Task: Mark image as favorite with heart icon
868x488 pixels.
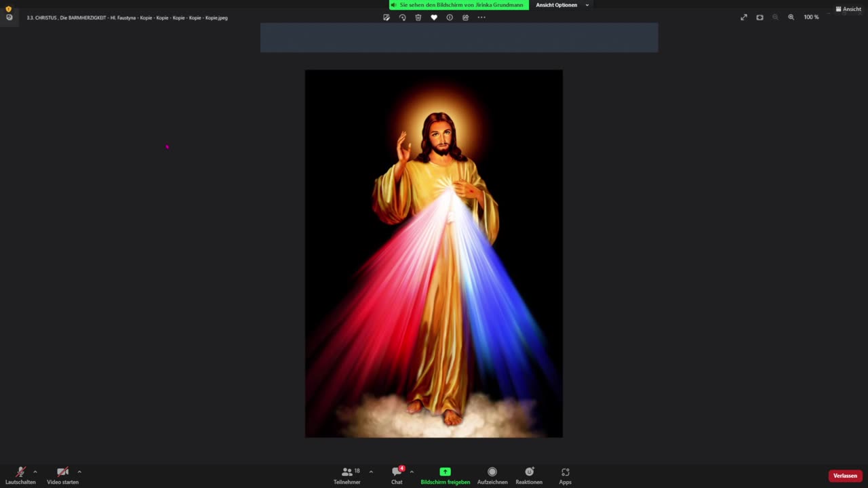Action: tap(434, 18)
